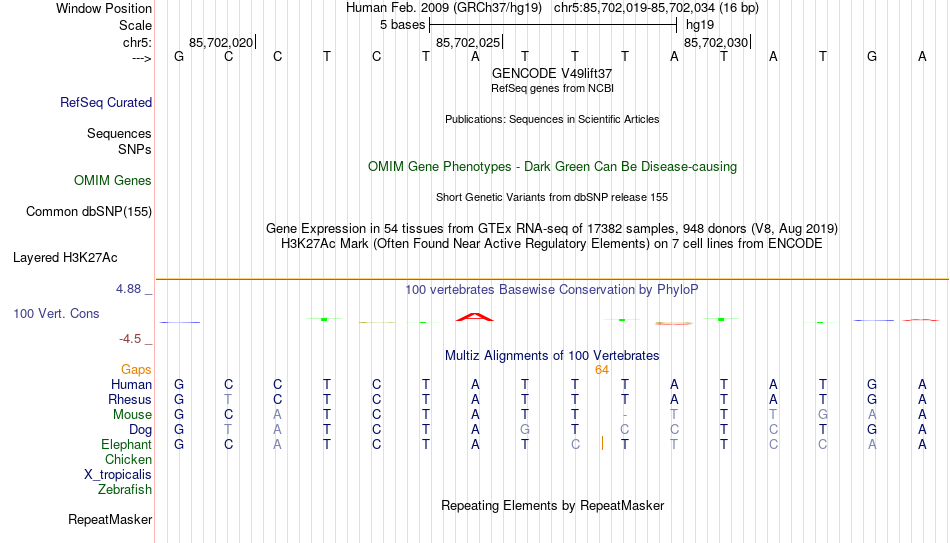
Task: Click the Elephant species row label
Action: point(127,444)
